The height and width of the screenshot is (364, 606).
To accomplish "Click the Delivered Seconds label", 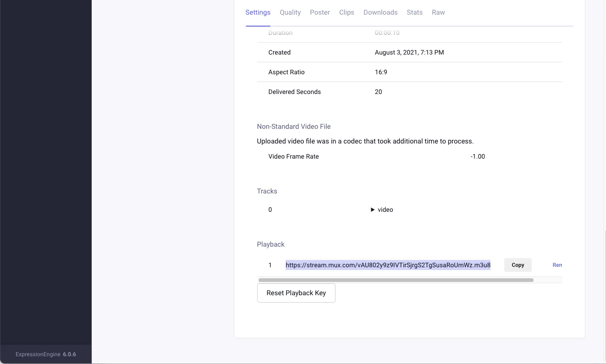I will (295, 92).
